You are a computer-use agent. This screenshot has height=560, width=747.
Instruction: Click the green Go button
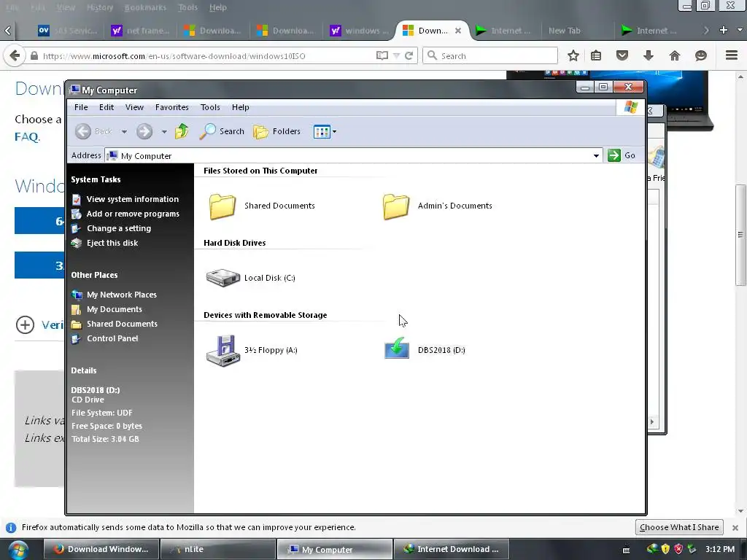point(622,155)
